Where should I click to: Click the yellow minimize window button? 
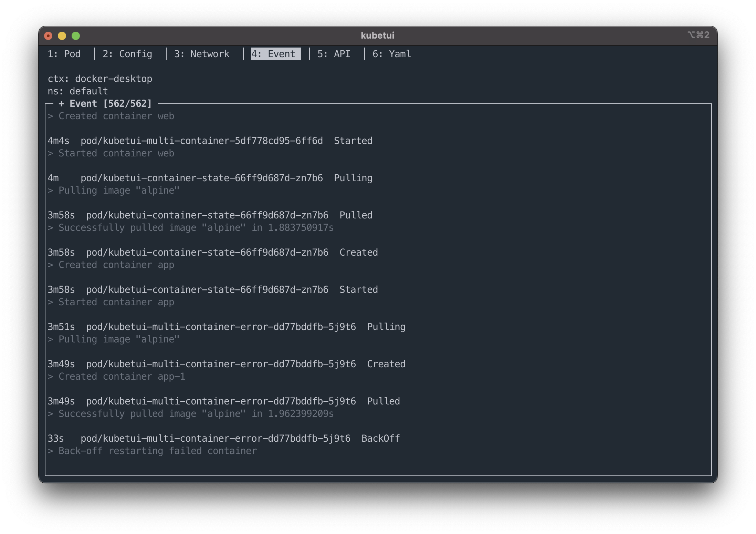click(62, 36)
